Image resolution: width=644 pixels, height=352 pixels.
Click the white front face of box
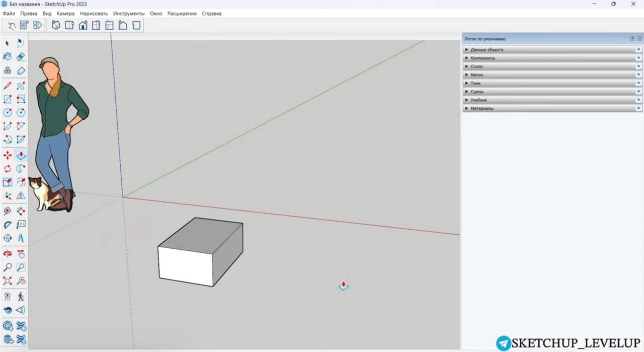pos(185,266)
